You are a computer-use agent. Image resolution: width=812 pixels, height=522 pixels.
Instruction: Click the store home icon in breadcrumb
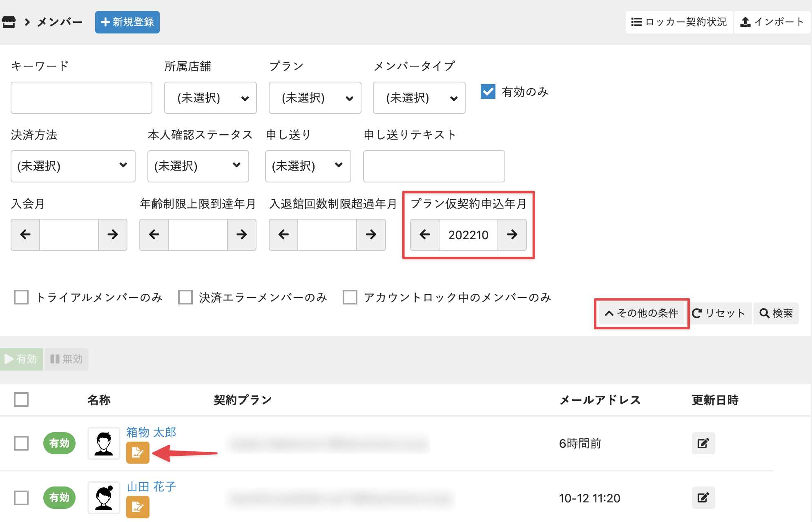coord(9,22)
